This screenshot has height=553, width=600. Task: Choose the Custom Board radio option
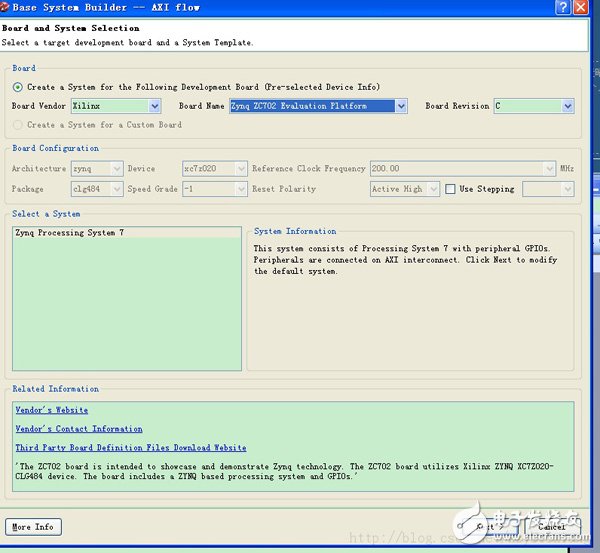(18, 125)
